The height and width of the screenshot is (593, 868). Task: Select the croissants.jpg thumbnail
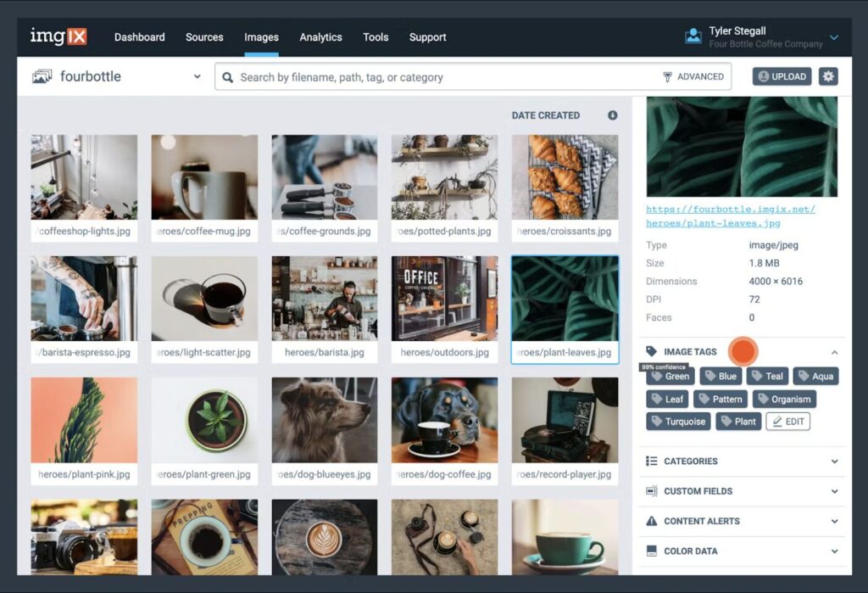coord(565,178)
